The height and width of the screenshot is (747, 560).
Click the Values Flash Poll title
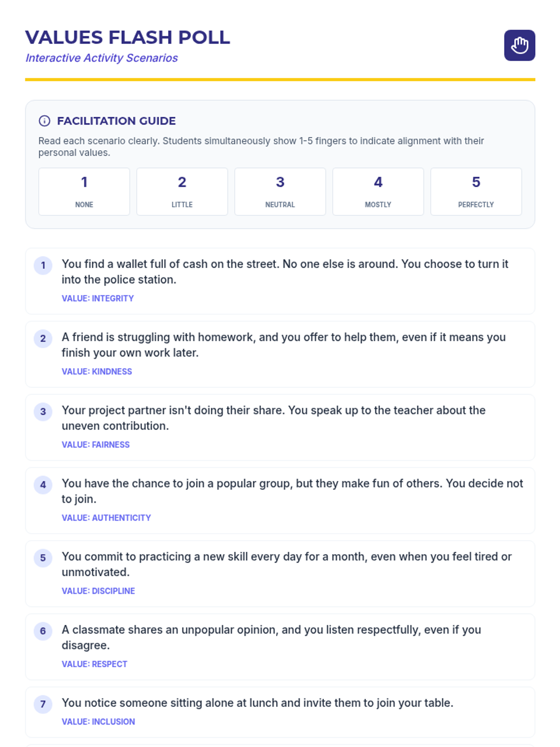127,37
